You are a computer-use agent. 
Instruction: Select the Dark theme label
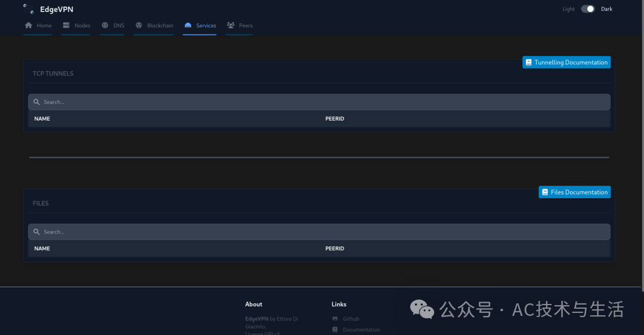(606, 9)
